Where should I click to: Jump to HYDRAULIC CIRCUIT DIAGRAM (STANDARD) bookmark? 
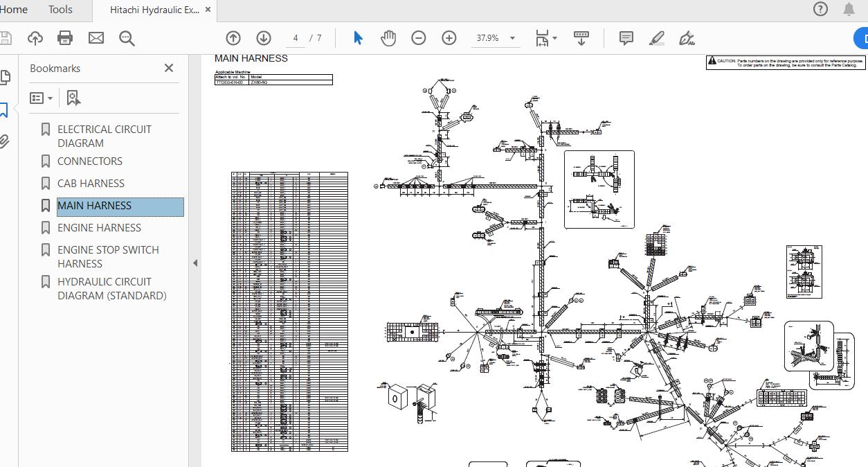click(x=111, y=289)
